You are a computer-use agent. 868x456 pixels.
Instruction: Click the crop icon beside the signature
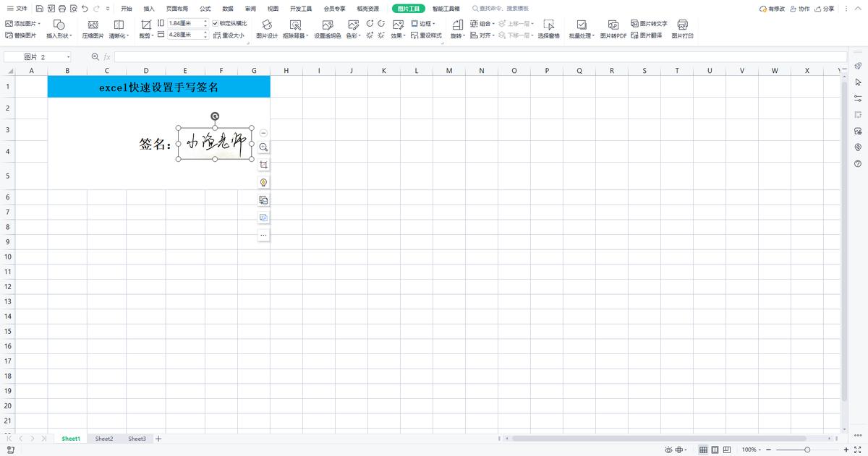[x=263, y=165]
